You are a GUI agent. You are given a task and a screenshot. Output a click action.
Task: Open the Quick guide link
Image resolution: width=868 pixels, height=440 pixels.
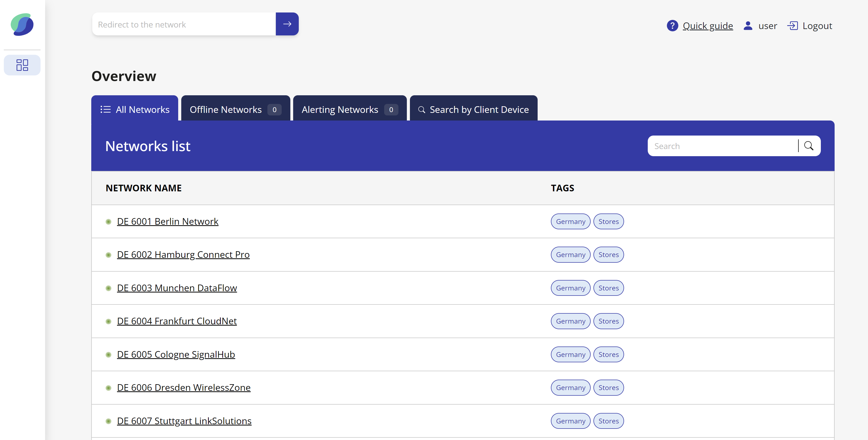pos(708,25)
